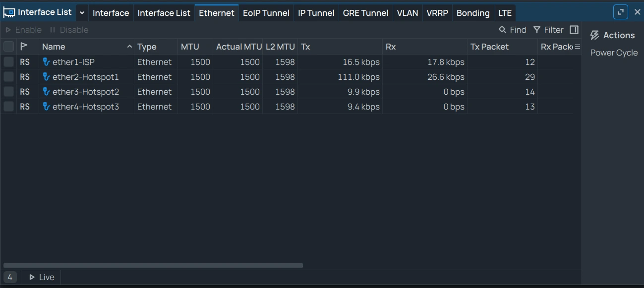Image resolution: width=644 pixels, height=288 pixels.
Task: Open the EoIP Tunnel tab
Action: coord(266,13)
